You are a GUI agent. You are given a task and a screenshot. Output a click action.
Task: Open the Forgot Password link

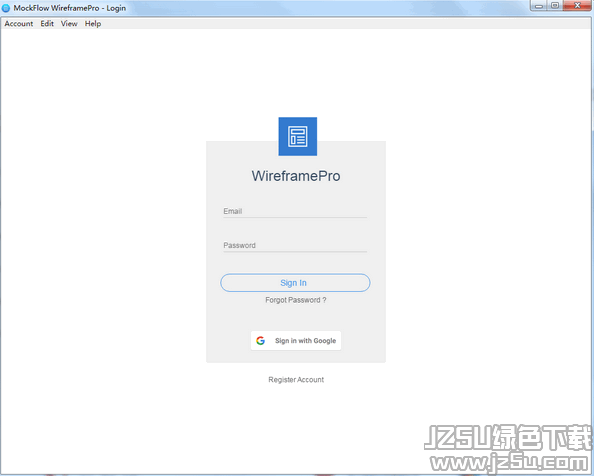[x=295, y=300]
